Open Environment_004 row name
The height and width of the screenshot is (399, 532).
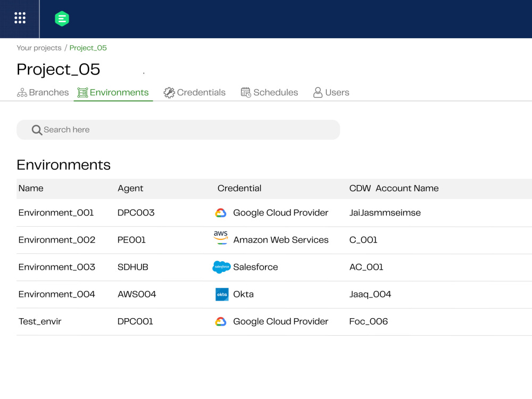click(57, 294)
